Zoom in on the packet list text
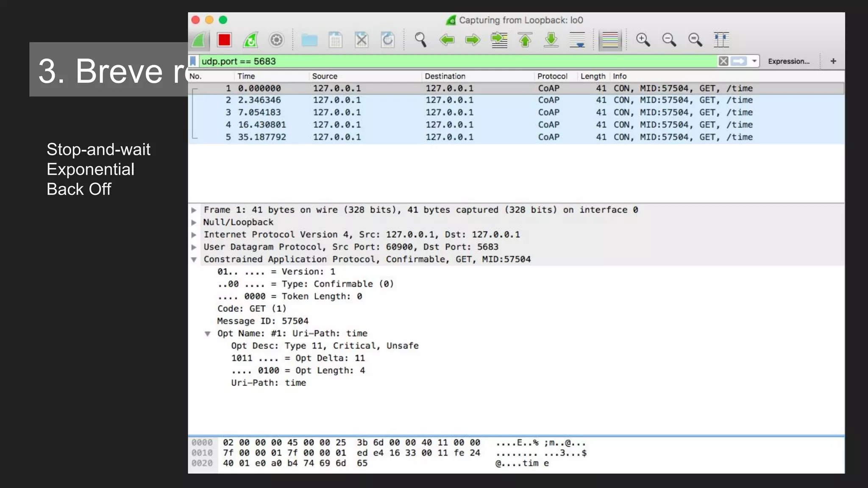Screen dimensions: 868x488 (x=643, y=40)
